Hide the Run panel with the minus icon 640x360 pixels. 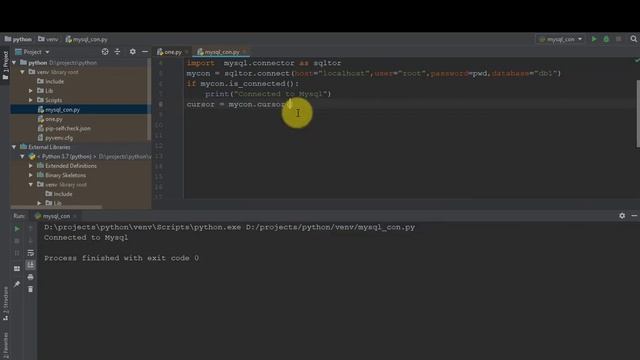634,216
